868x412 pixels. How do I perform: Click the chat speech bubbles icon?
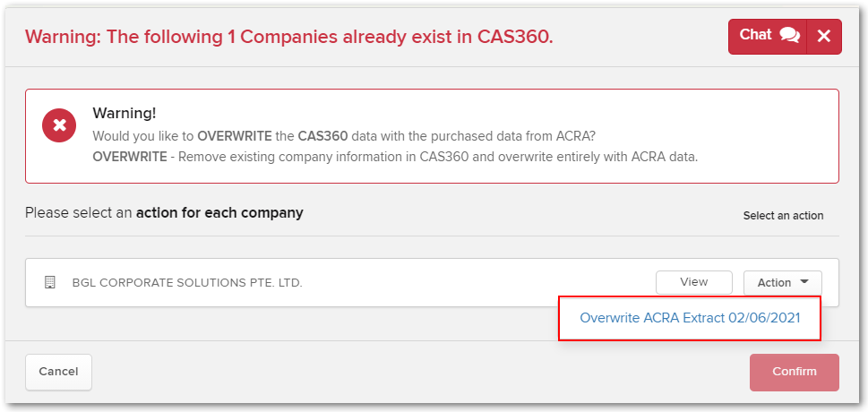[x=789, y=36]
